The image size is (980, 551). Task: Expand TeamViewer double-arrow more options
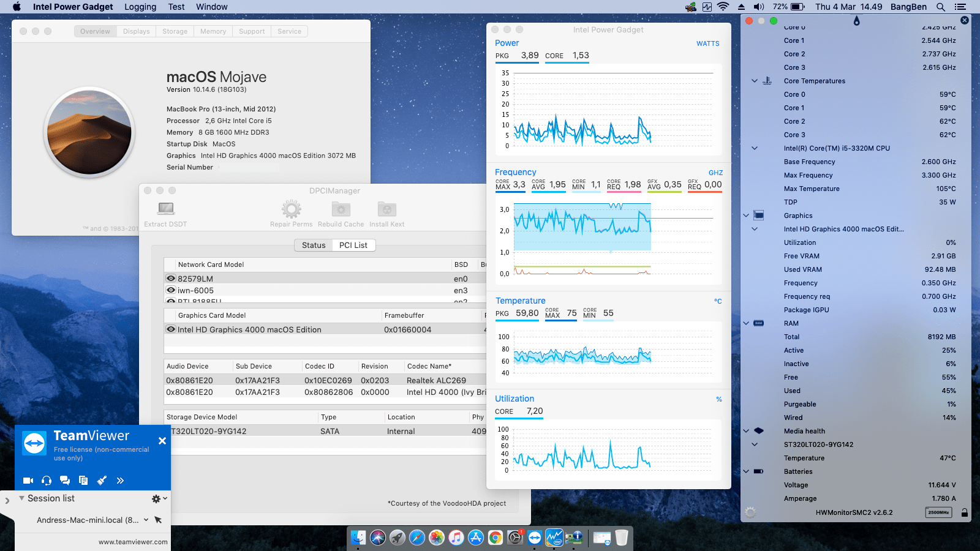pos(120,481)
